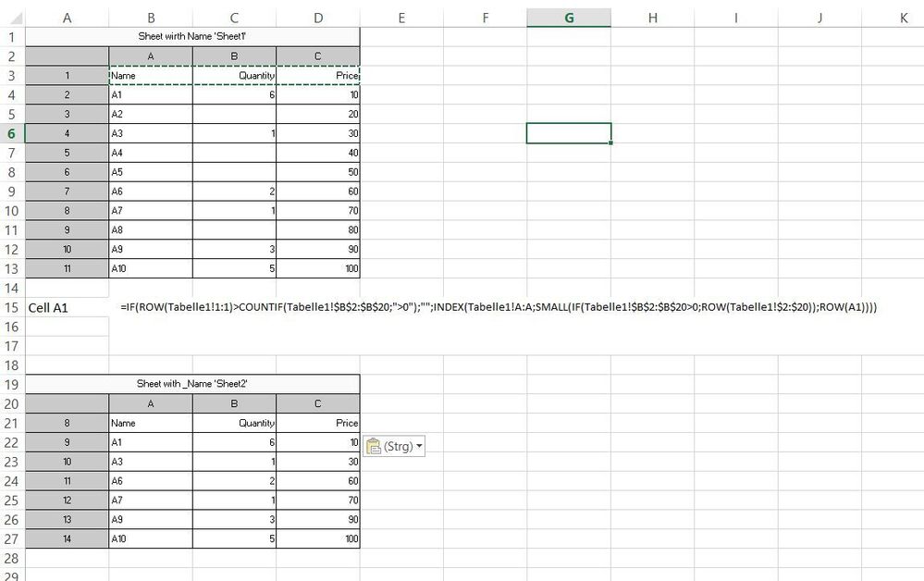924x581 pixels.
Task: Select column header G
Action: pyautogui.click(x=568, y=17)
